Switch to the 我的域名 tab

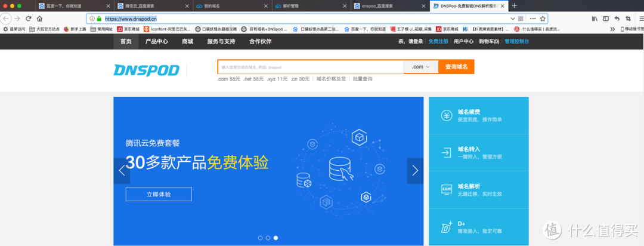(x=233, y=6)
